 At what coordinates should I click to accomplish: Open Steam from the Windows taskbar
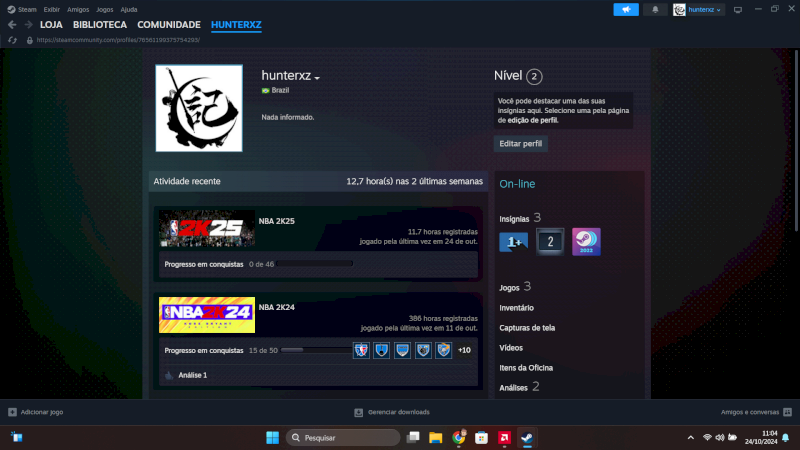[x=527, y=437]
